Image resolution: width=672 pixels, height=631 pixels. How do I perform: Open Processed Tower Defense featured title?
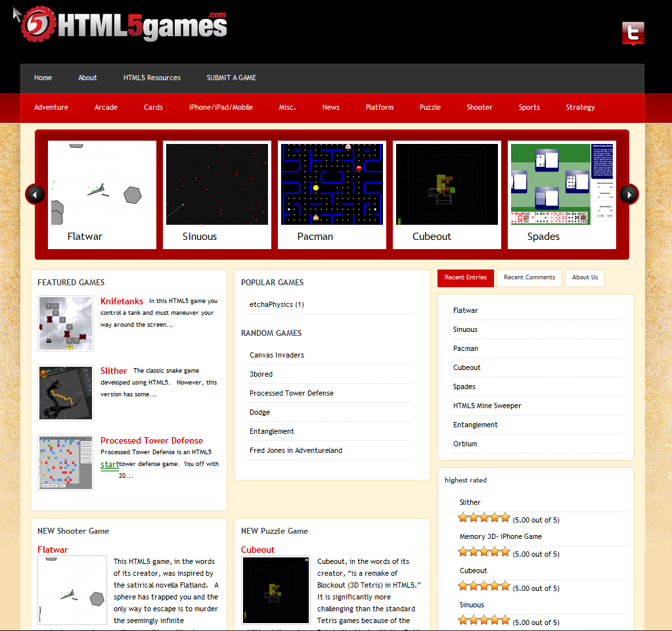point(152,440)
